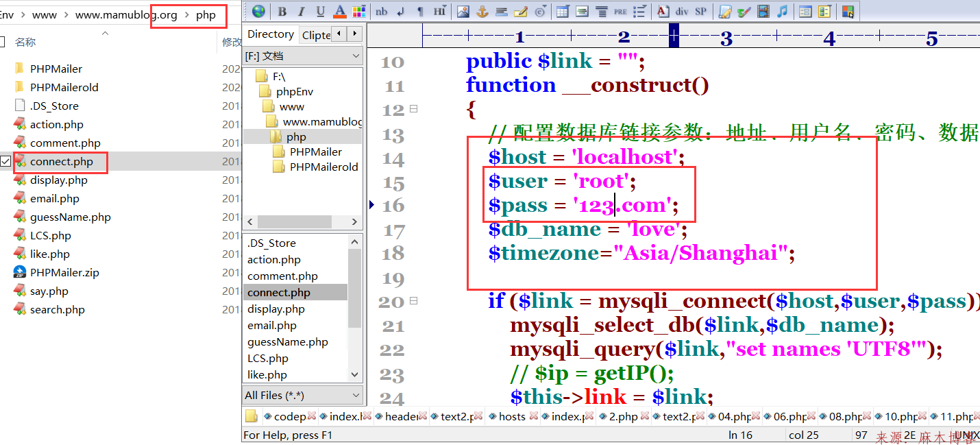Click the film strip object icon

tap(763, 11)
